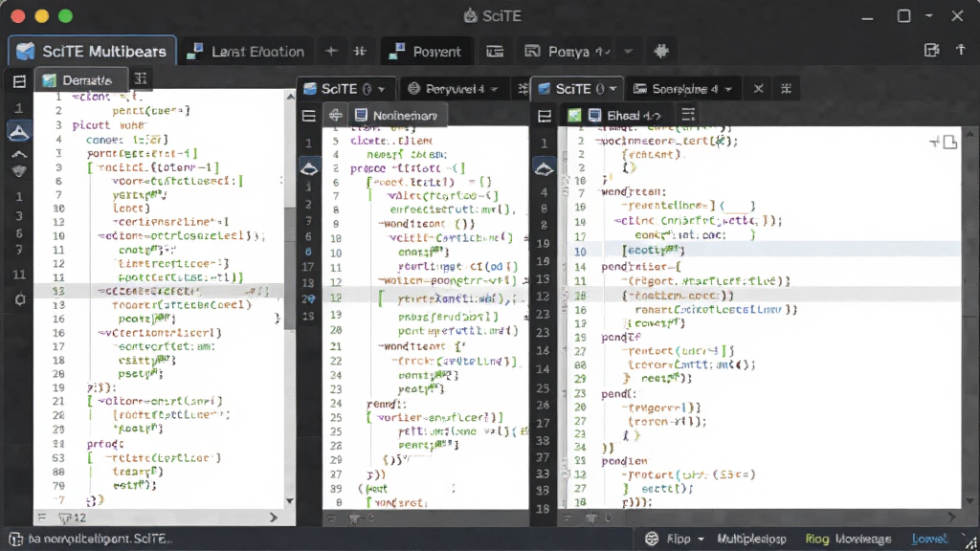Click the round face icon before Klpp
This screenshot has height=551, width=980.
[x=652, y=539]
